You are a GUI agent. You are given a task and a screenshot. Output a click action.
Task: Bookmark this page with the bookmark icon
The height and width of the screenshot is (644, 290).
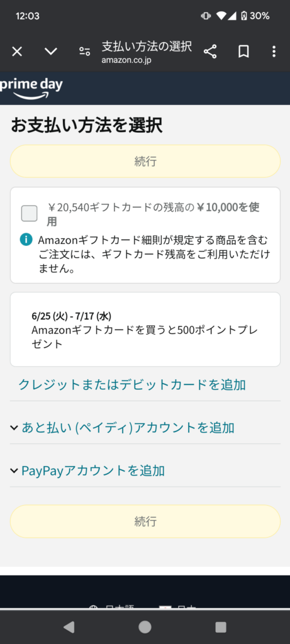click(243, 52)
